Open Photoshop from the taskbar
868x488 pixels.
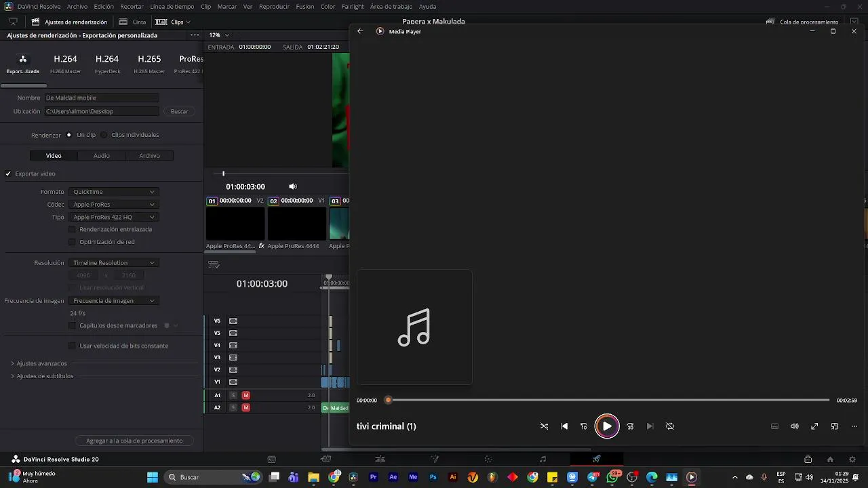pos(433,477)
